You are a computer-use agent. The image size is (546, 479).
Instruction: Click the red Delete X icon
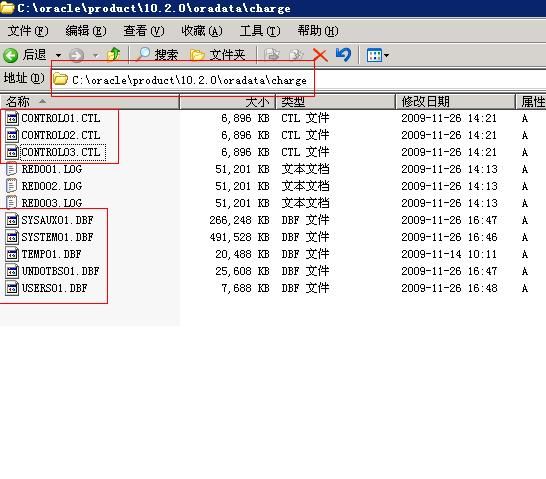[320, 55]
